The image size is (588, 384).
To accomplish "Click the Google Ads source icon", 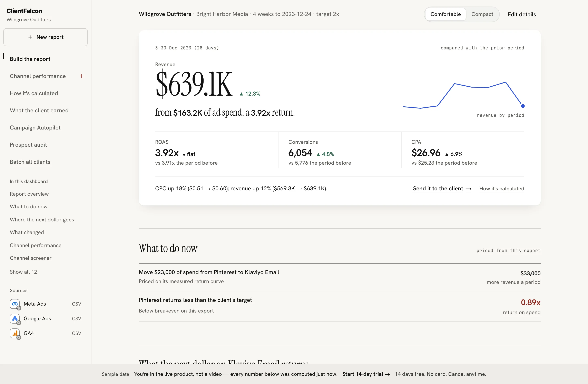I will [15, 318].
